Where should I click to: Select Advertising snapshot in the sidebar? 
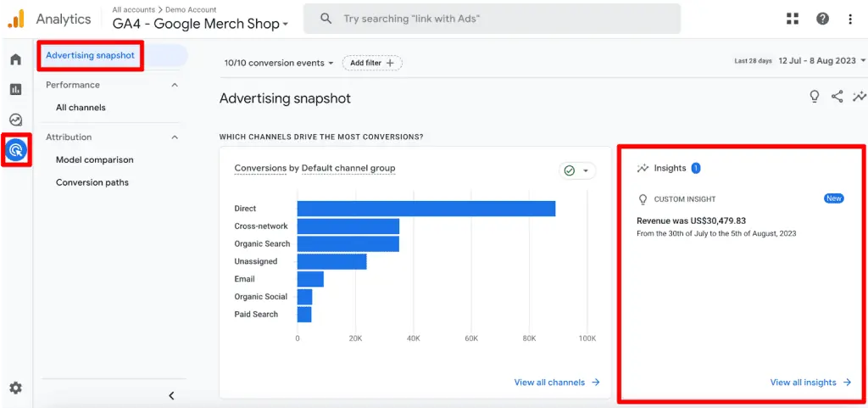point(90,55)
